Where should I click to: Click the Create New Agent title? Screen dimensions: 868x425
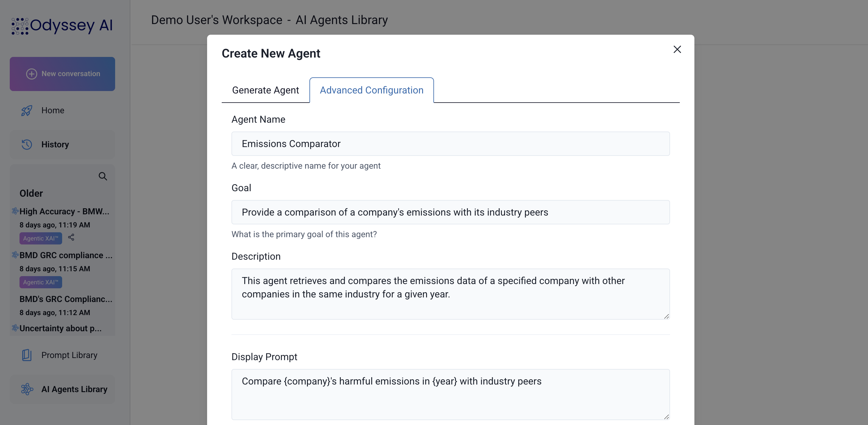[x=271, y=54]
